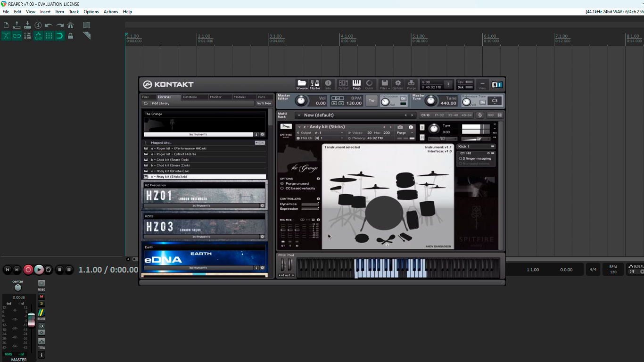The height and width of the screenshot is (362, 644).
Task: Click the Tap tempo button
Action: click(372, 100)
